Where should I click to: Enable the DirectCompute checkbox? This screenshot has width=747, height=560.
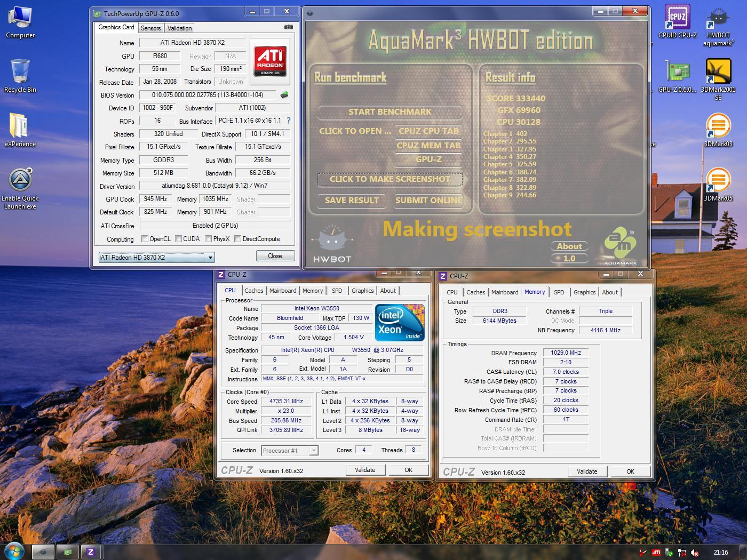point(237,239)
